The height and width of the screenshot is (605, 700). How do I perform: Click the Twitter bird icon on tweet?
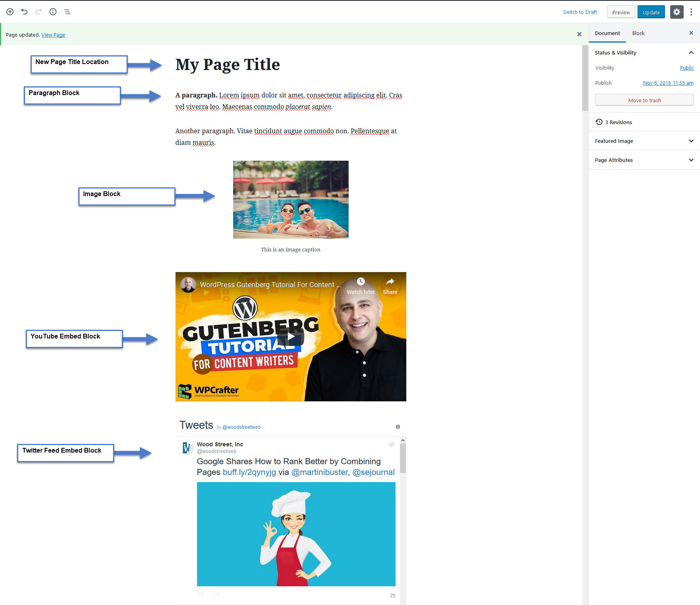pos(392,444)
